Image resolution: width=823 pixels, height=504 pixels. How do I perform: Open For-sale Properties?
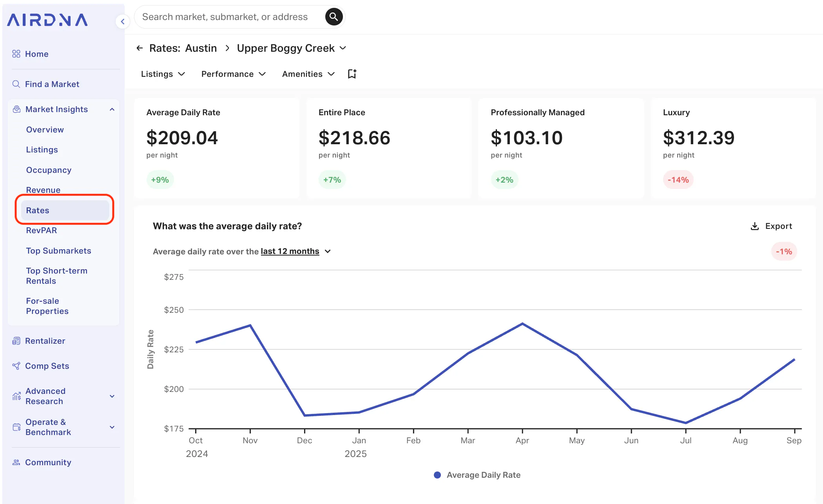47,306
